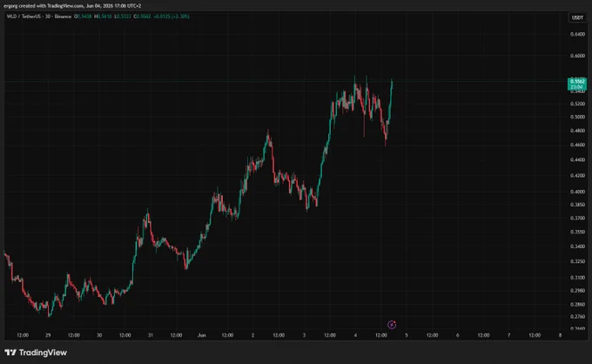Click the 0.3850 price axis label
Image resolution: width=592 pixels, height=364 pixels.
coord(577,205)
